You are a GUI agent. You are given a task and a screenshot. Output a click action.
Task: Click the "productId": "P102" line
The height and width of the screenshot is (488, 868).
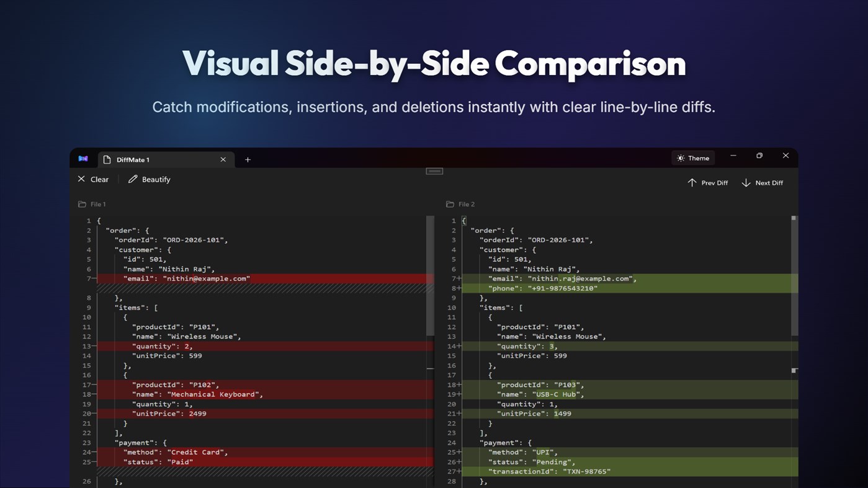265,384
